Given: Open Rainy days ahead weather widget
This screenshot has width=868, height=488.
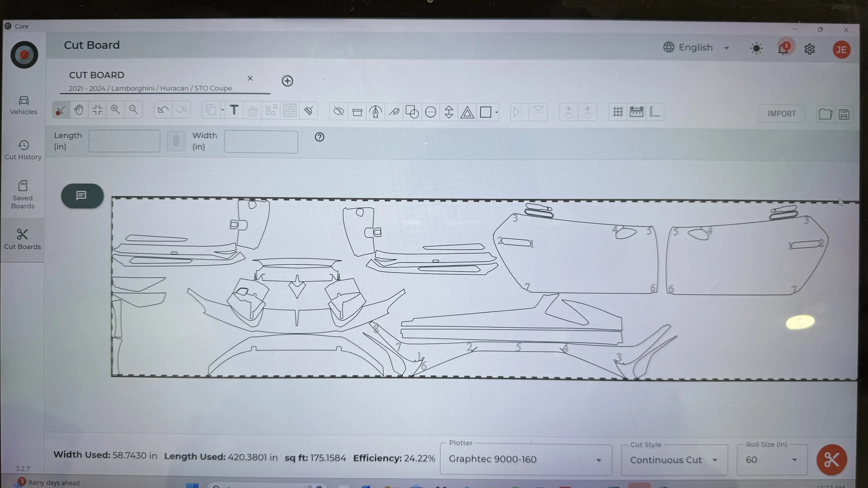Looking at the screenshot, I should 49,482.
